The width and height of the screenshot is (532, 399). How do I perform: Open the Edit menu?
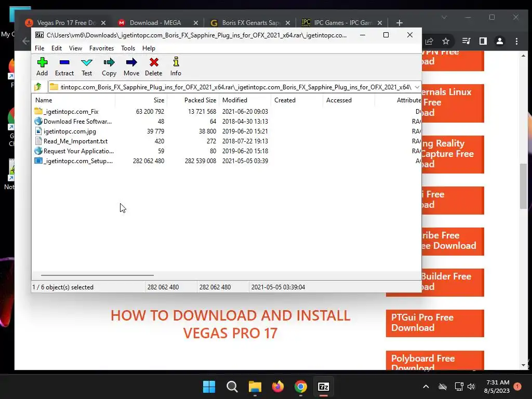56,48
